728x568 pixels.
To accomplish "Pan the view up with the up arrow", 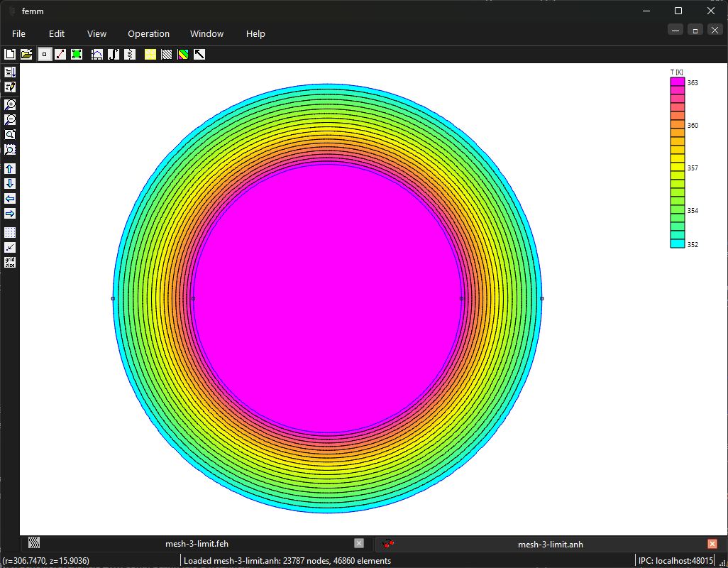I will (10, 168).
